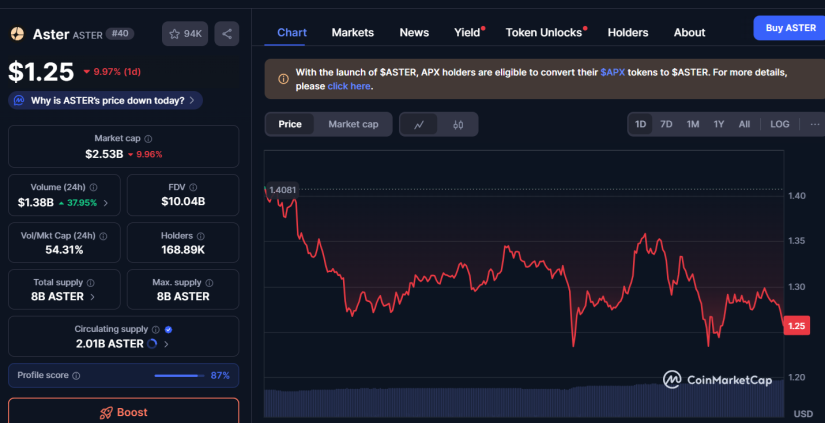The width and height of the screenshot is (825, 423).
Task: Click the Market cap info icon
Action: [149, 139]
